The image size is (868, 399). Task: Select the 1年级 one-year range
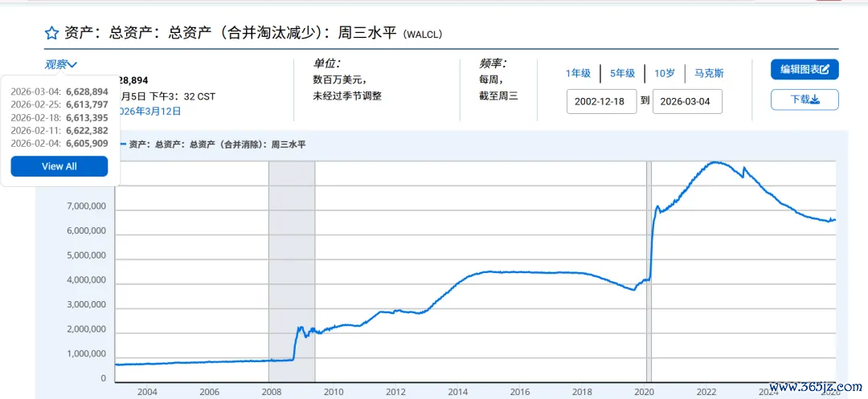(578, 74)
